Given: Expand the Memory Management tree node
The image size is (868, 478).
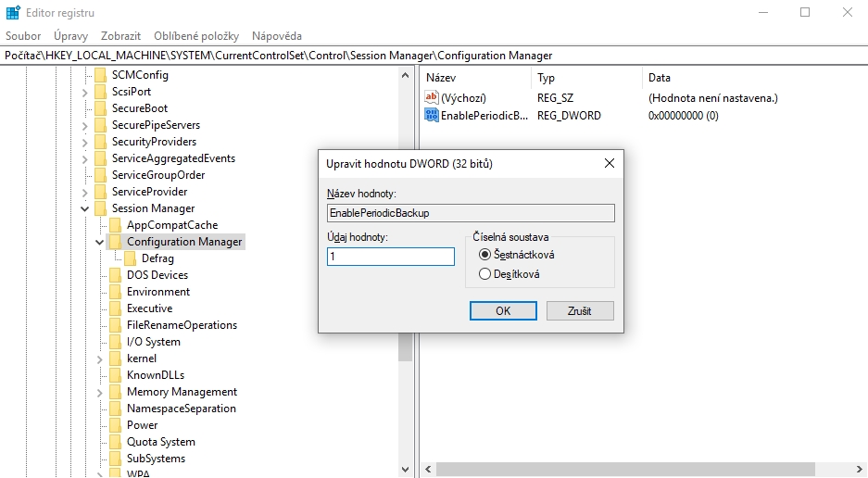Looking at the screenshot, I should pyautogui.click(x=100, y=392).
